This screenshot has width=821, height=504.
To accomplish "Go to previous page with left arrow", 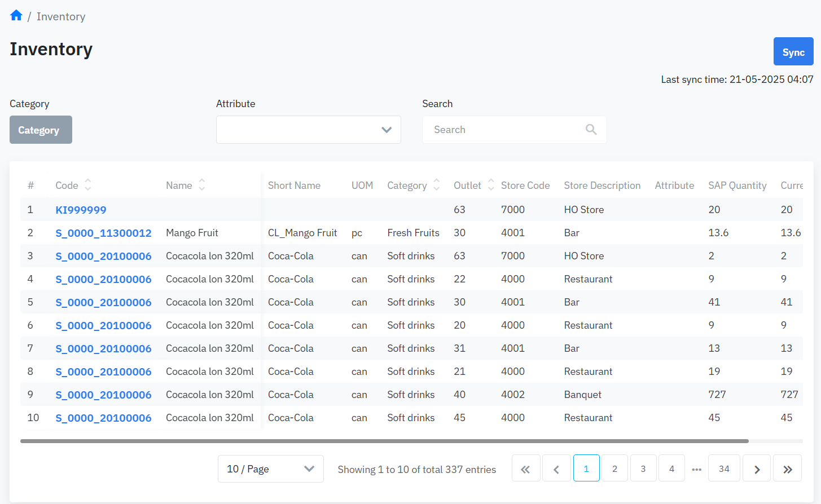I will 556,469.
